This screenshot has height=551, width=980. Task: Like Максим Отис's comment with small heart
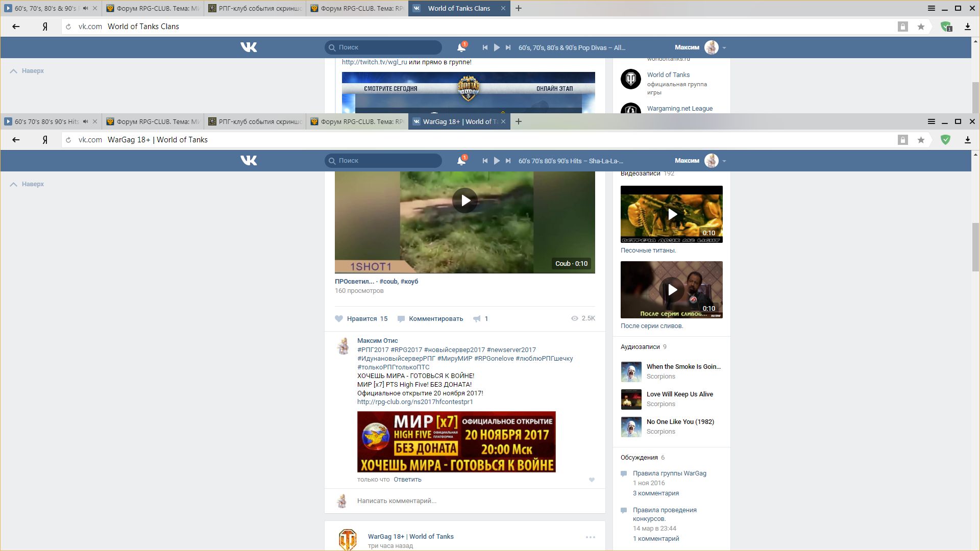point(592,480)
